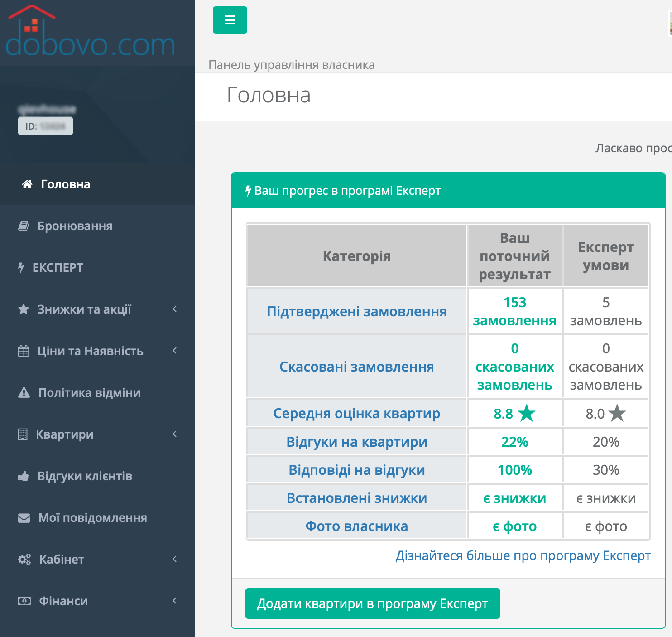Toggle the hamburger menu button
Screen dimensions: 672x637
(230, 20)
